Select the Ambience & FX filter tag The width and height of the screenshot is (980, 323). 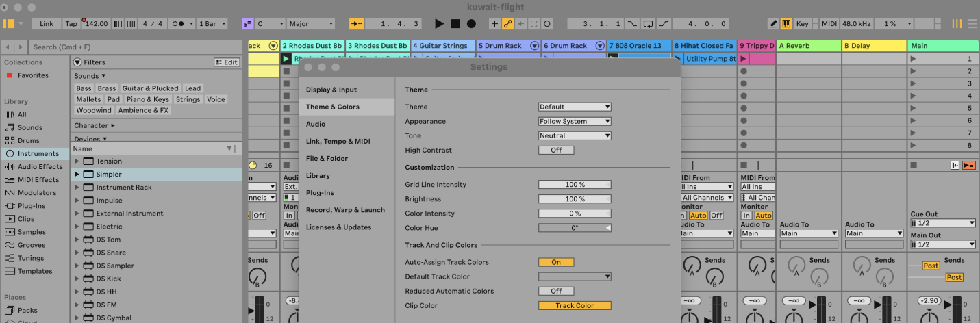click(x=143, y=110)
